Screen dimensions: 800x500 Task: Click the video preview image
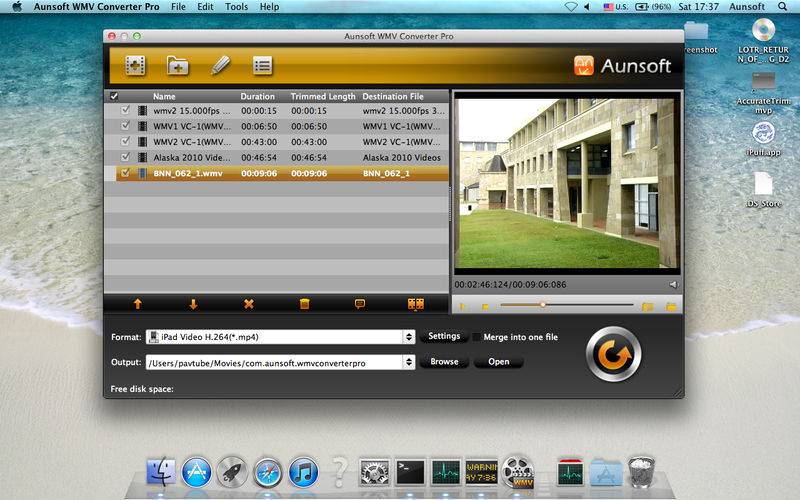tap(567, 183)
